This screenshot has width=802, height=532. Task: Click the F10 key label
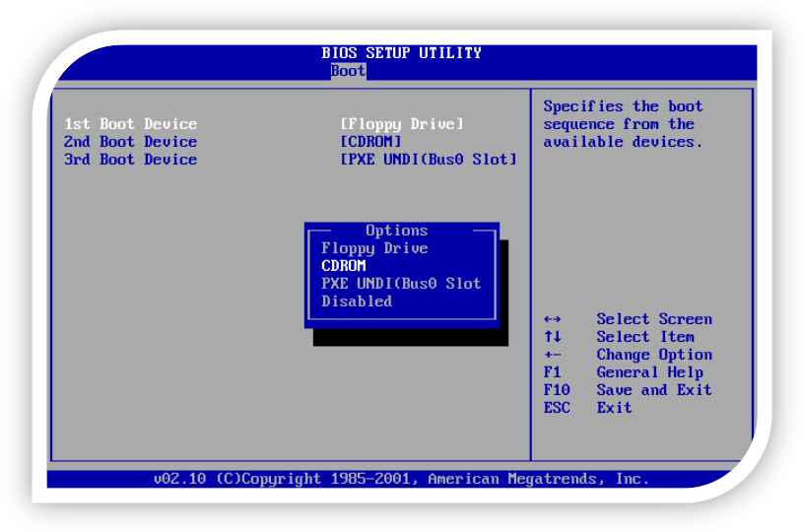557,390
